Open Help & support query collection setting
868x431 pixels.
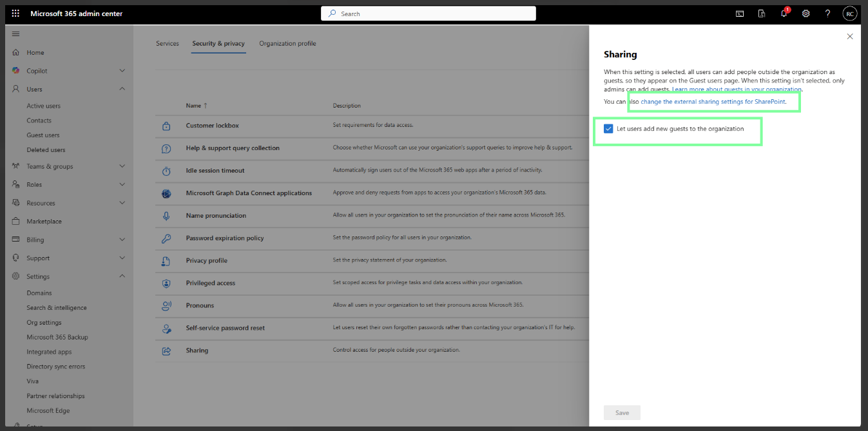(x=233, y=148)
